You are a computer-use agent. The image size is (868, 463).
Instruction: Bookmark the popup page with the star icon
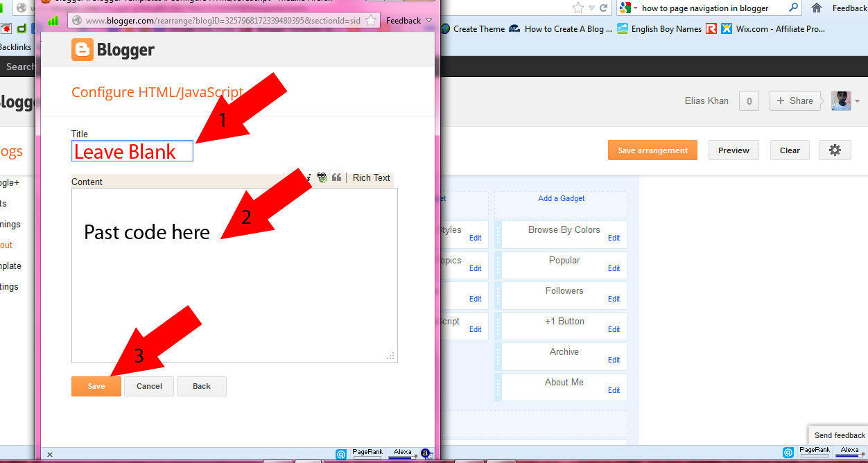371,21
